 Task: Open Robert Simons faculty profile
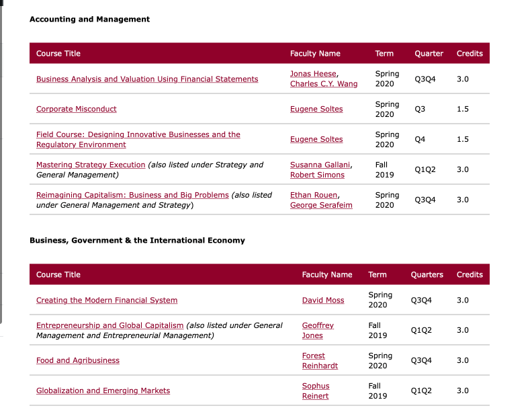(317, 175)
